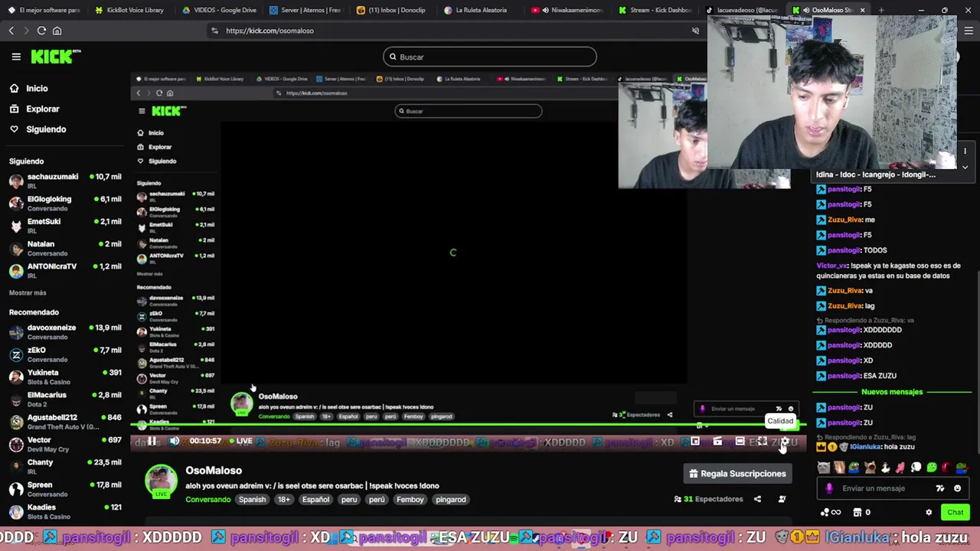The width and height of the screenshot is (980, 551).
Task: Select the pingarod tag
Action: pyautogui.click(x=450, y=500)
